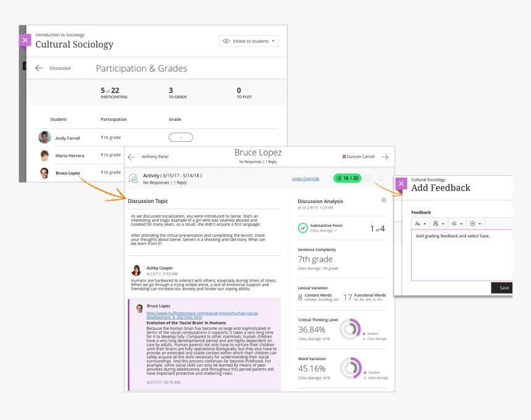
Task: Click the Critical Thinking Level donut chart
Action: click(x=350, y=329)
